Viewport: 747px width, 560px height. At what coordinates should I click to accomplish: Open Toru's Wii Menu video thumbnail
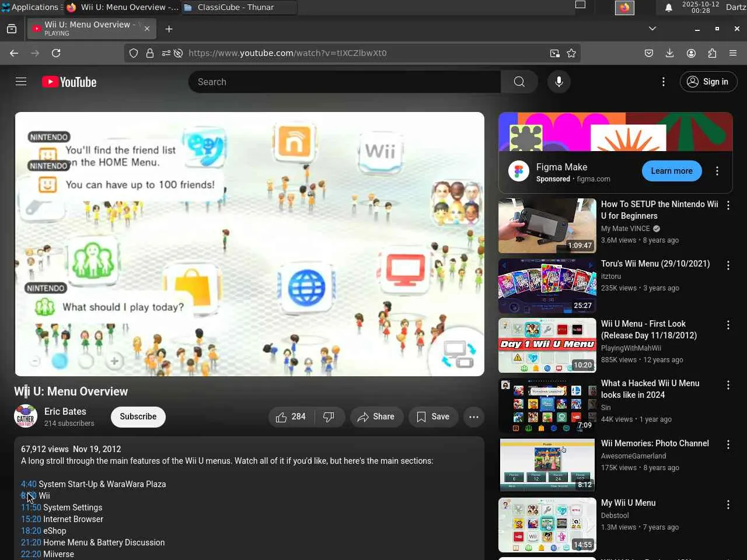(547, 286)
